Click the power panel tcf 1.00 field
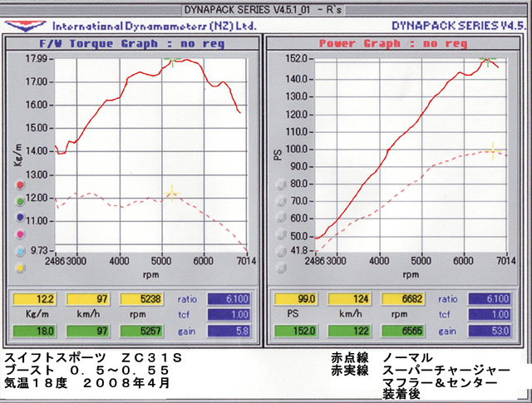 [x=490, y=314]
